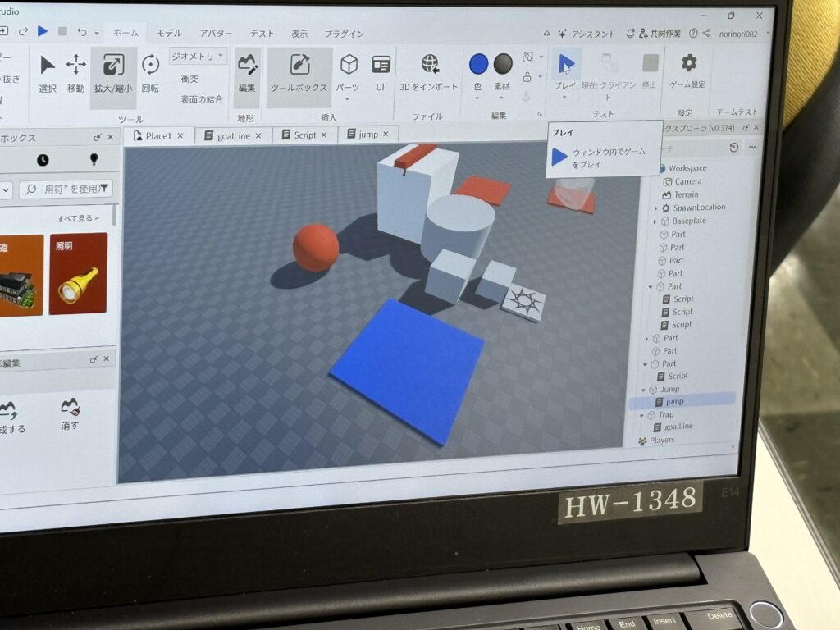Switch to the ホーム ribbon tab

pyautogui.click(x=126, y=33)
